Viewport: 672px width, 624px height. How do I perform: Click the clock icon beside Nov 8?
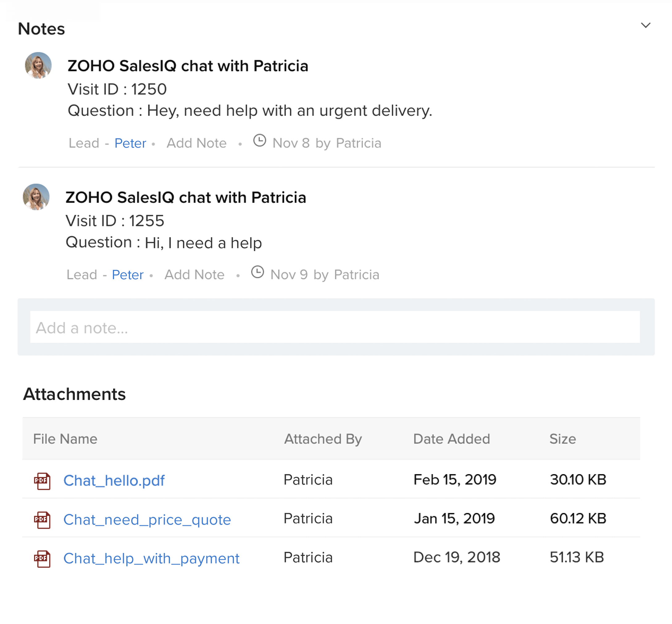260,140
